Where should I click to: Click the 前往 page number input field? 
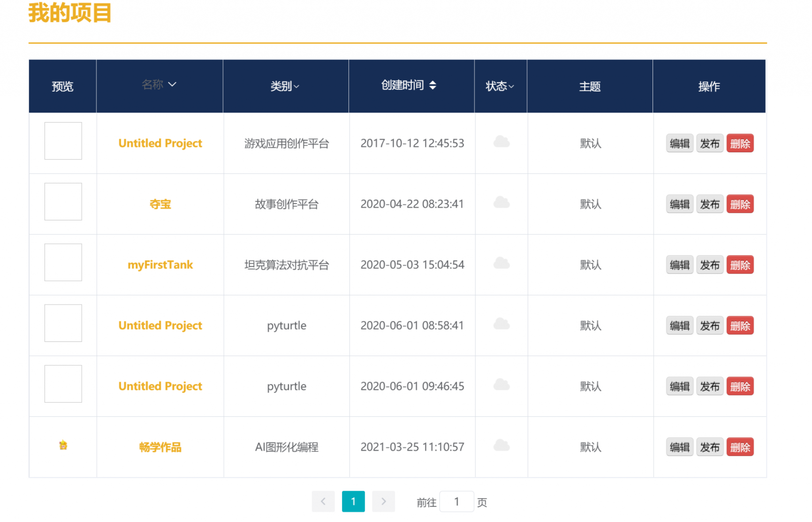coord(457,501)
